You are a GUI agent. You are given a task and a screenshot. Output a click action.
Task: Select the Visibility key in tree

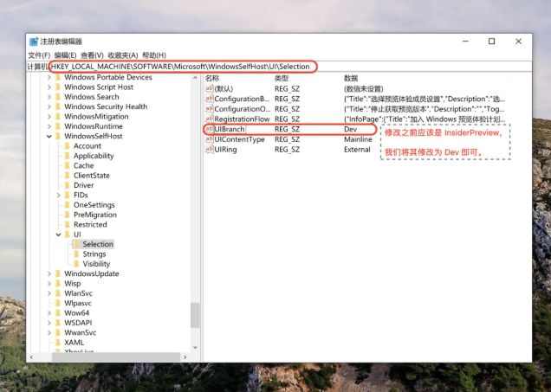tap(96, 264)
